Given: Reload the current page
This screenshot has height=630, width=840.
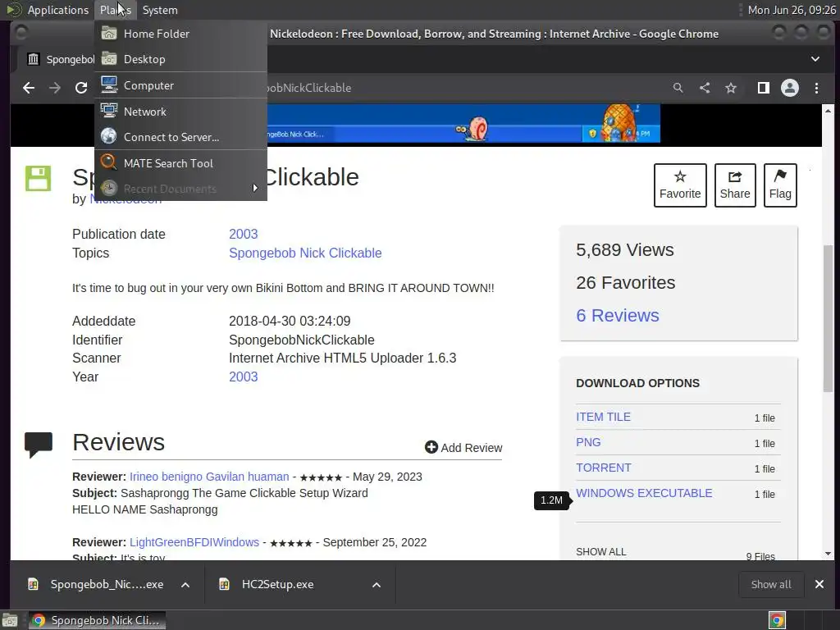Looking at the screenshot, I should tap(81, 88).
